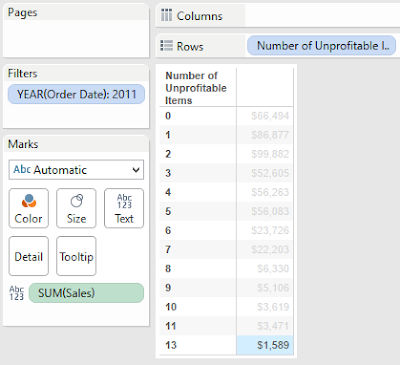Click the empty Columns shelf area

click(322, 16)
